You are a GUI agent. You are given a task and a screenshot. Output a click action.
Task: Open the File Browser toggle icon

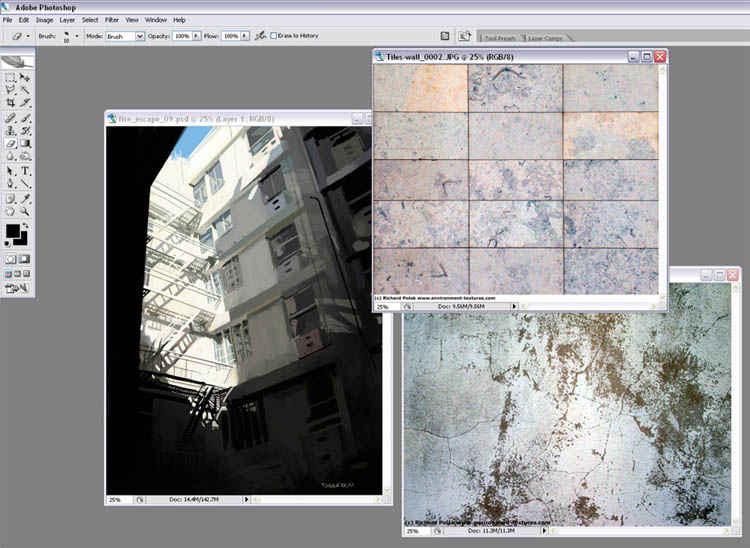click(444, 35)
